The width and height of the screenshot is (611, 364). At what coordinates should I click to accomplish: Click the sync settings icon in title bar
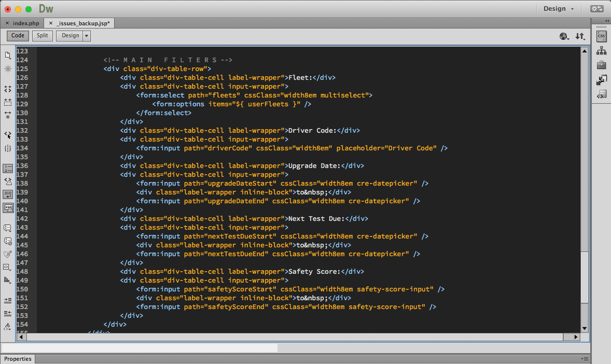click(596, 9)
